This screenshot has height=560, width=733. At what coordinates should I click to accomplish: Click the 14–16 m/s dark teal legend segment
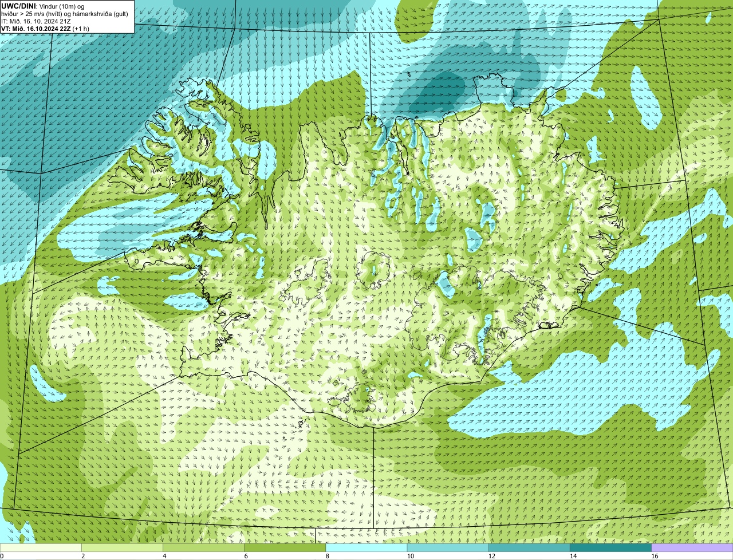611,548
